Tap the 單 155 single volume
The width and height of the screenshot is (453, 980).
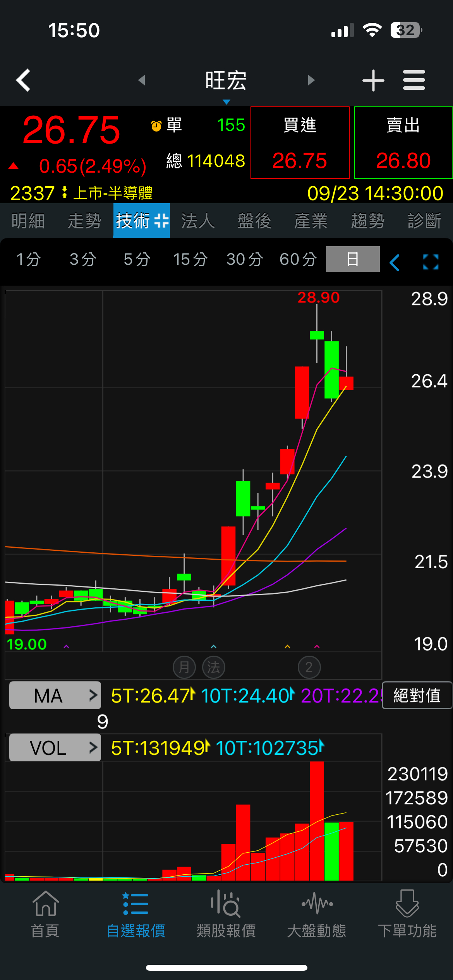(x=206, y=125)
